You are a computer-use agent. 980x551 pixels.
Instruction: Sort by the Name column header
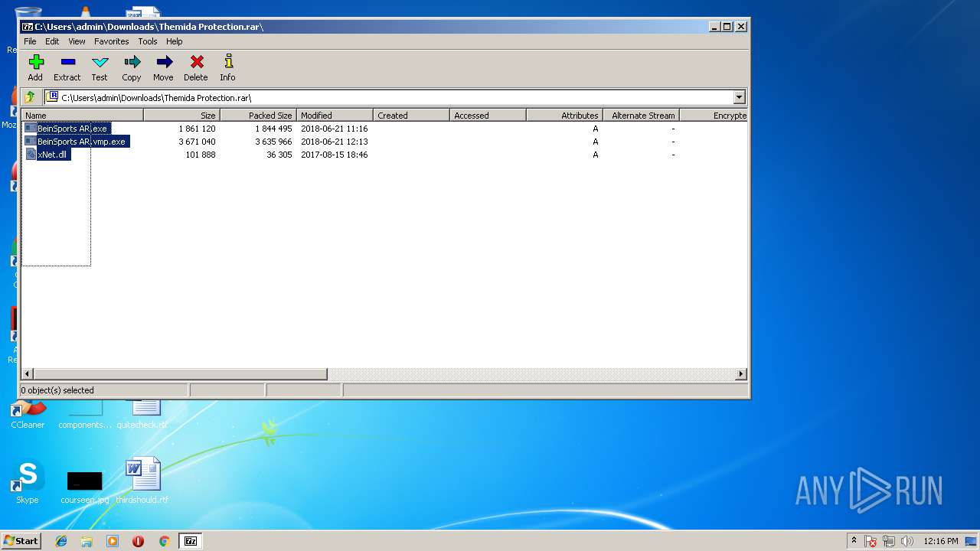pos(83,116)
